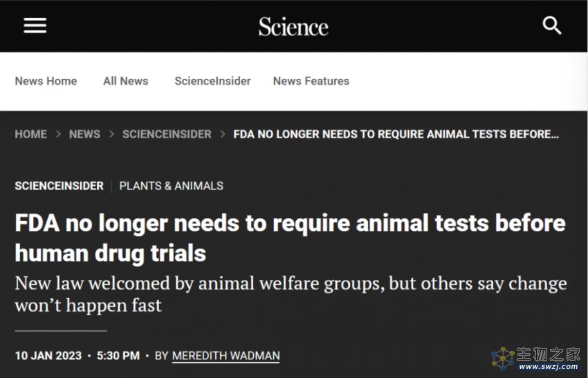Screen dimensions: 588x378
Task: Click truncated FDA article breadcrumb
Action: click(x=396, y=134)
